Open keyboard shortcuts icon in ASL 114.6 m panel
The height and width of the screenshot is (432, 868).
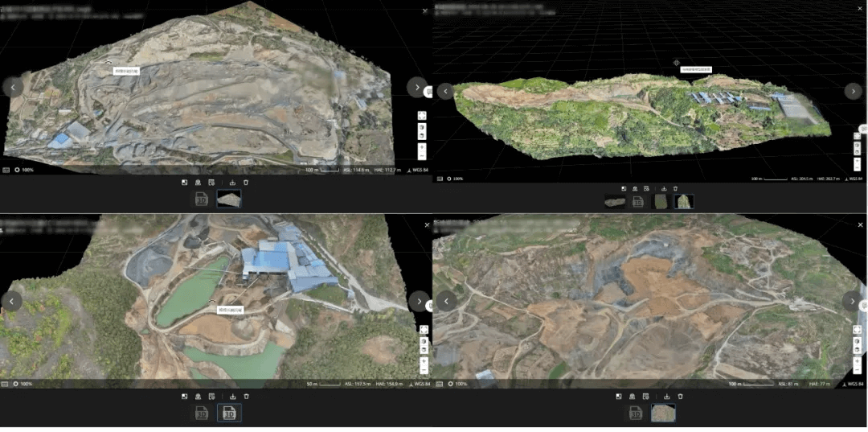[x=6, y=170]
